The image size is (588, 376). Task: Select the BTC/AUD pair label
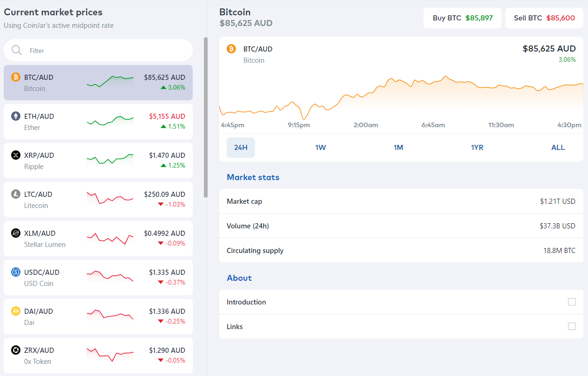click(x=39, y=77)
